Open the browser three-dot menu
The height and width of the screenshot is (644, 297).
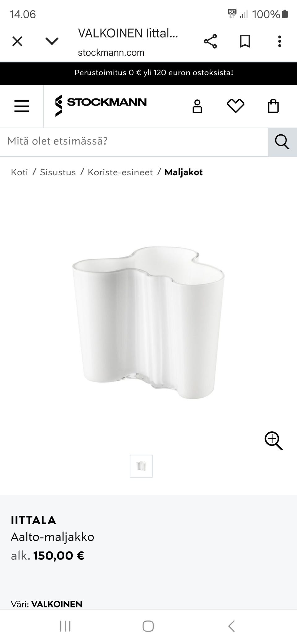280,41
